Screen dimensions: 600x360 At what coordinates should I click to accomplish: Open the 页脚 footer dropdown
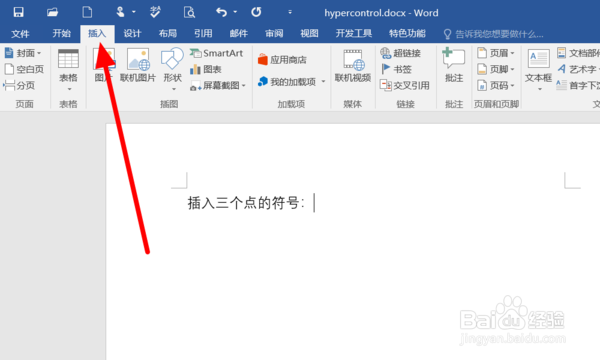click(x=496, y=69)
